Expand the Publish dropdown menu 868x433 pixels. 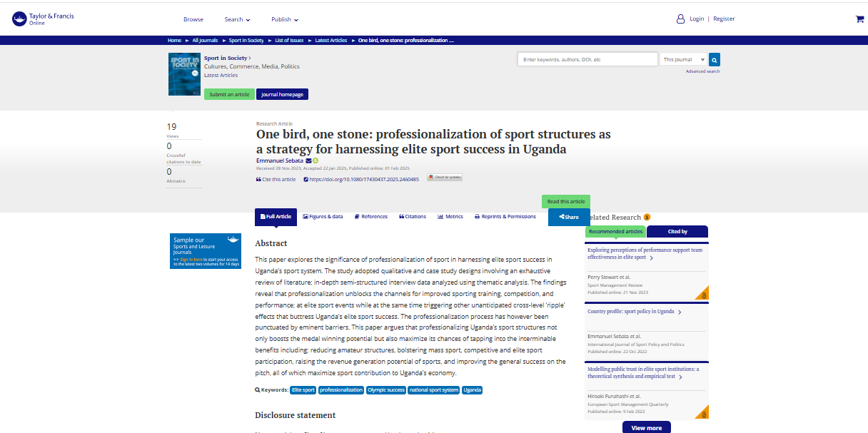[284, 19]
